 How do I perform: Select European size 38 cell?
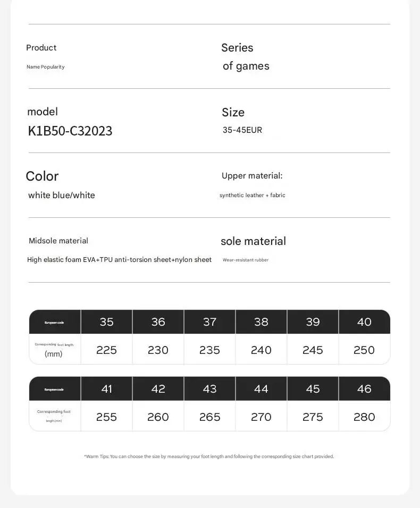pyautogui.click(x=261, y=321)
